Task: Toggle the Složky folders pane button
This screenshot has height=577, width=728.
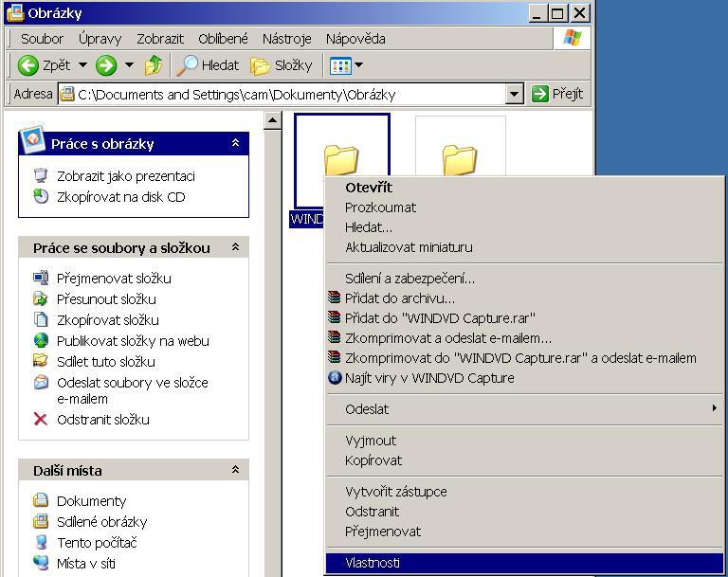Action: click(282, 65)
